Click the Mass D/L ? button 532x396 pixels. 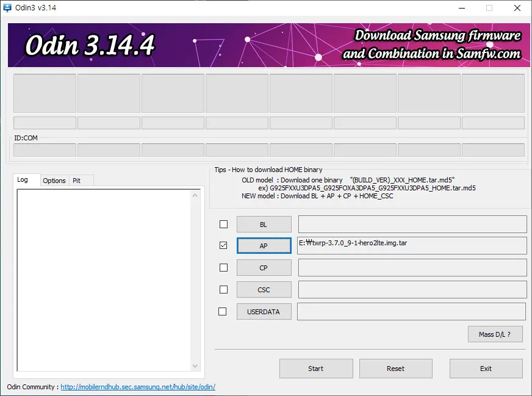point(495,334)
